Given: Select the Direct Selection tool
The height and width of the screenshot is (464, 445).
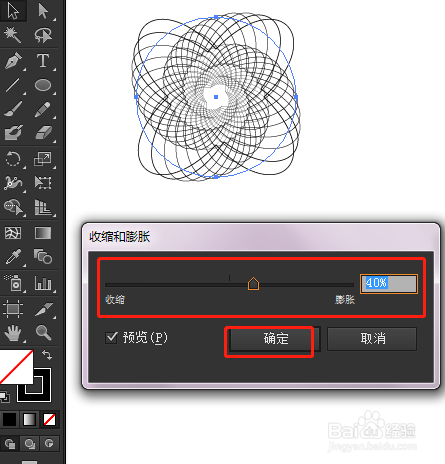Looking at the screenshot, I should click(43, 11).
